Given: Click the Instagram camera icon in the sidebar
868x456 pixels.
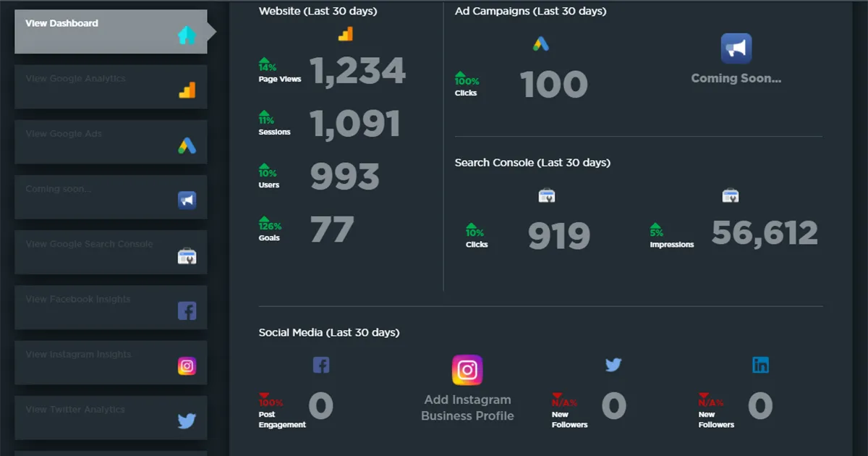Looking at the screenshot, I should 187,366.
